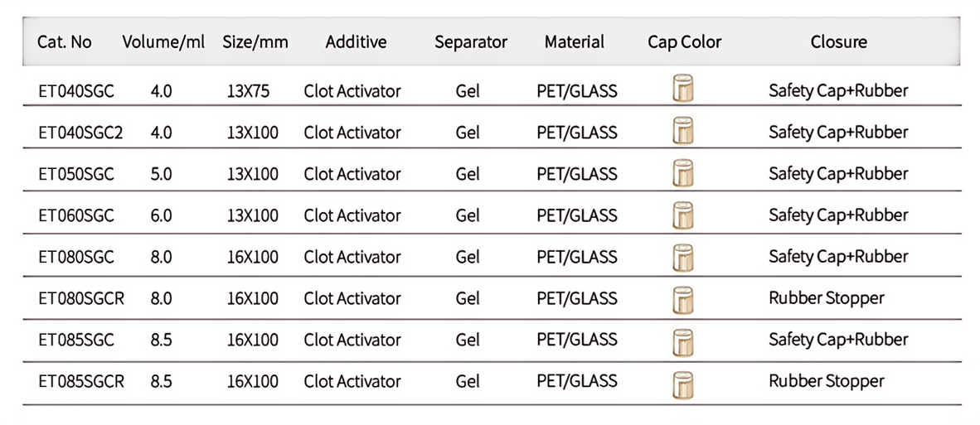The height and width of the screenshot is (425, 980).
Task: Select the cap icon in ET085SGCR row
Action: point(682,384)
